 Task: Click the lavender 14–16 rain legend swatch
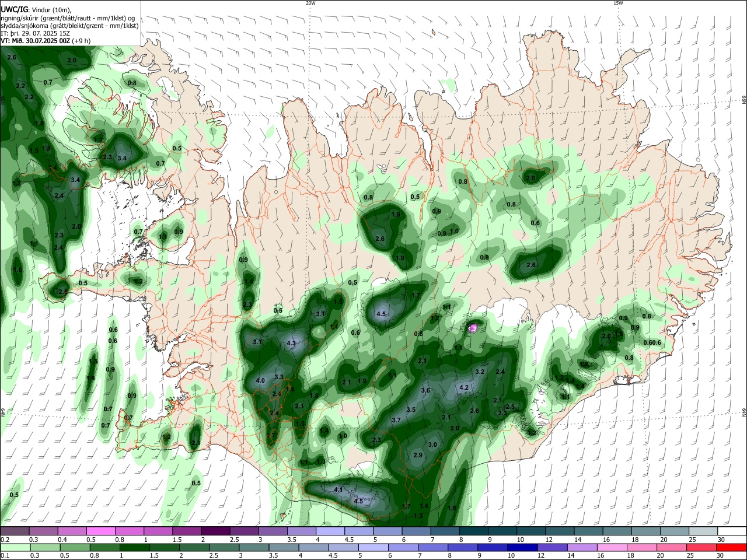click(582, 547)
